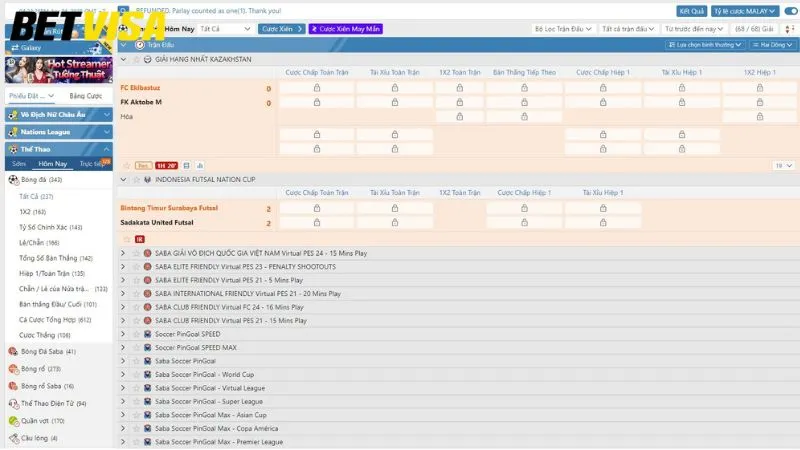The height and width of the screenshot is (450, 800).
Task: Star Saba Soccer PinGoal Super League row
Action: coord(136,402)
